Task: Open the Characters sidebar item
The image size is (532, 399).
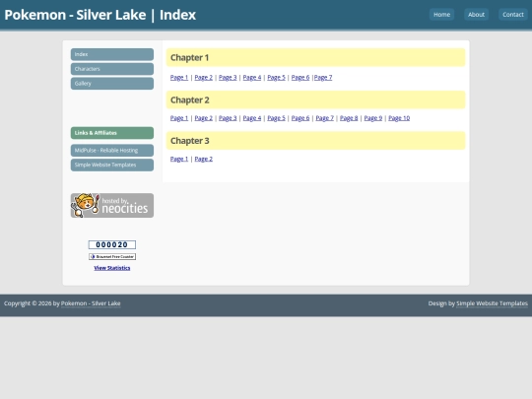Action: click(112, 69)
